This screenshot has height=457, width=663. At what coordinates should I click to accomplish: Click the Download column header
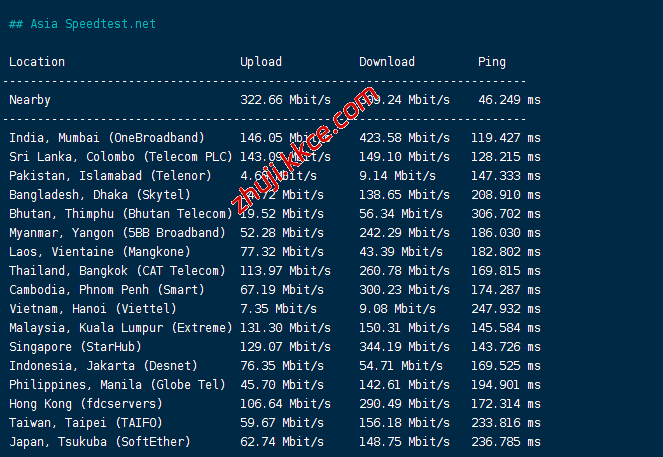coord(387,62)
